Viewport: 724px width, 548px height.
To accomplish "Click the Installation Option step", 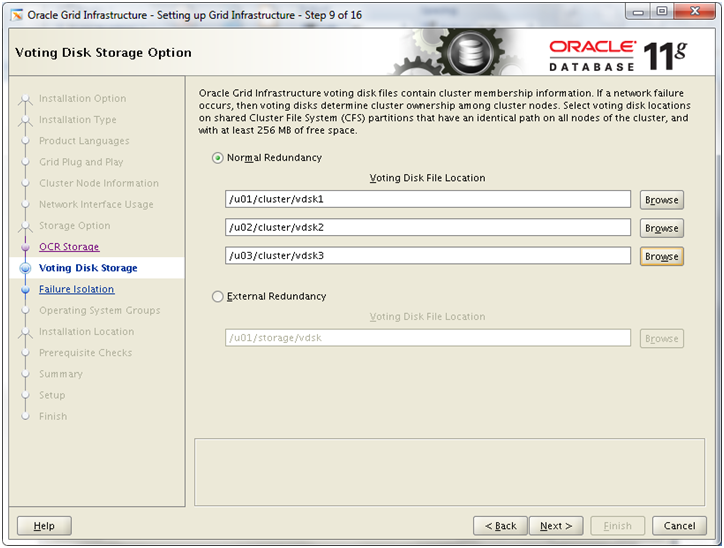I will [x=82, y=99].
